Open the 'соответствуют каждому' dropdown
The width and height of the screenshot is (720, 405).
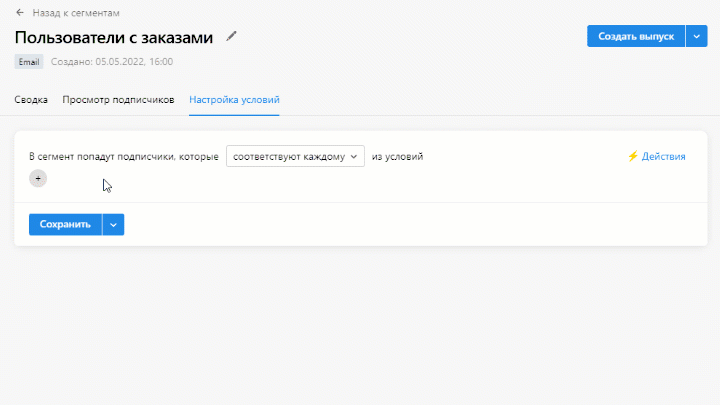pyautogui.click(x=288, y=157)
